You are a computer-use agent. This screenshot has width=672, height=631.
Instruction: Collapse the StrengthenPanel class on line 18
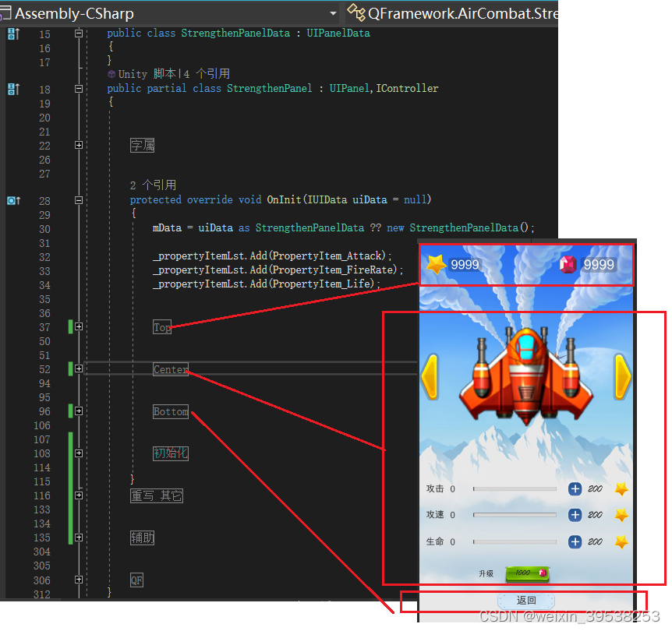coord(79,89)
